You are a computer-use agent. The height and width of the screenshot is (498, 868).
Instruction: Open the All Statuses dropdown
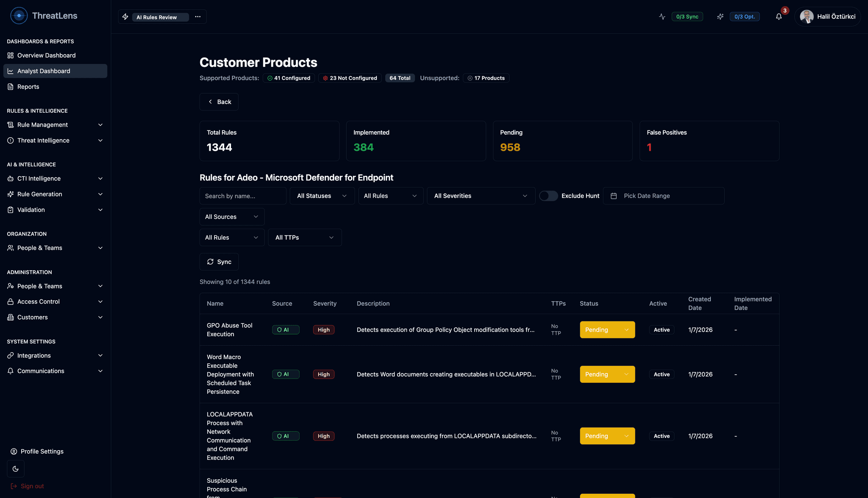click(x=322, y=196)
